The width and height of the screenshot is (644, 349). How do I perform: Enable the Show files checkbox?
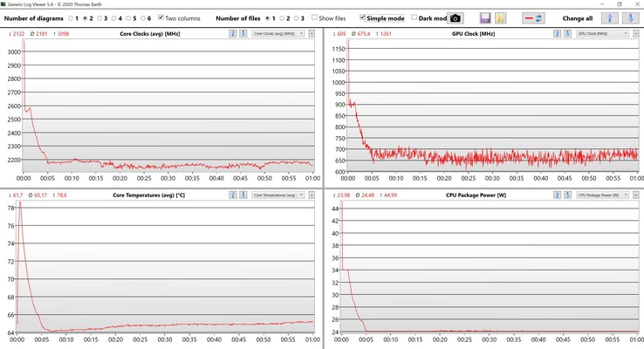tap(315, 17)
